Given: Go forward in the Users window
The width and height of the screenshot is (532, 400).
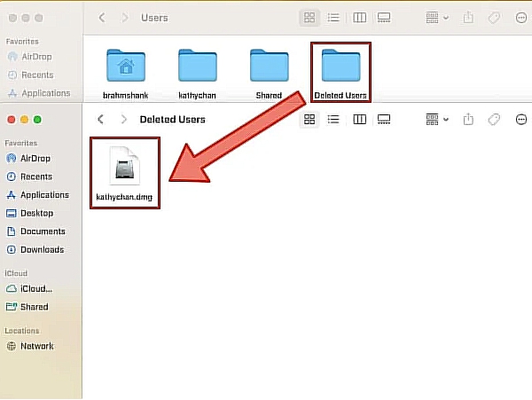Looking at the screenshot, I should tap(124, 18).
